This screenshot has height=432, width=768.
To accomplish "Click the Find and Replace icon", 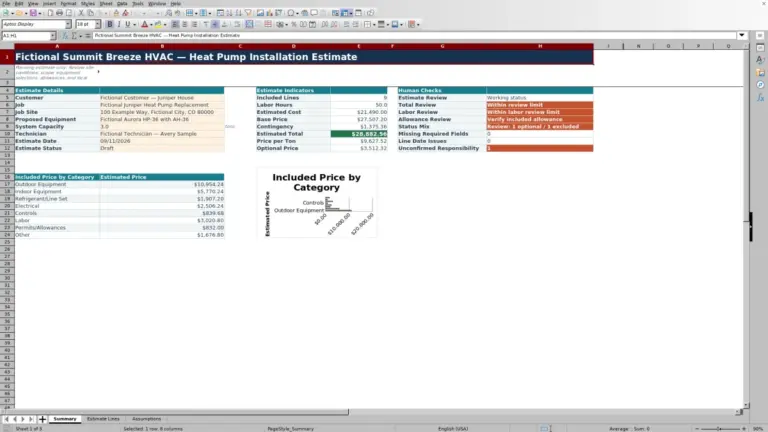I will [x=168, y=13].
